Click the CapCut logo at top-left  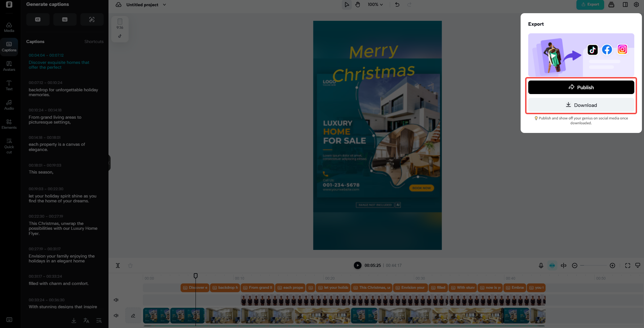[x=9, y=5]
